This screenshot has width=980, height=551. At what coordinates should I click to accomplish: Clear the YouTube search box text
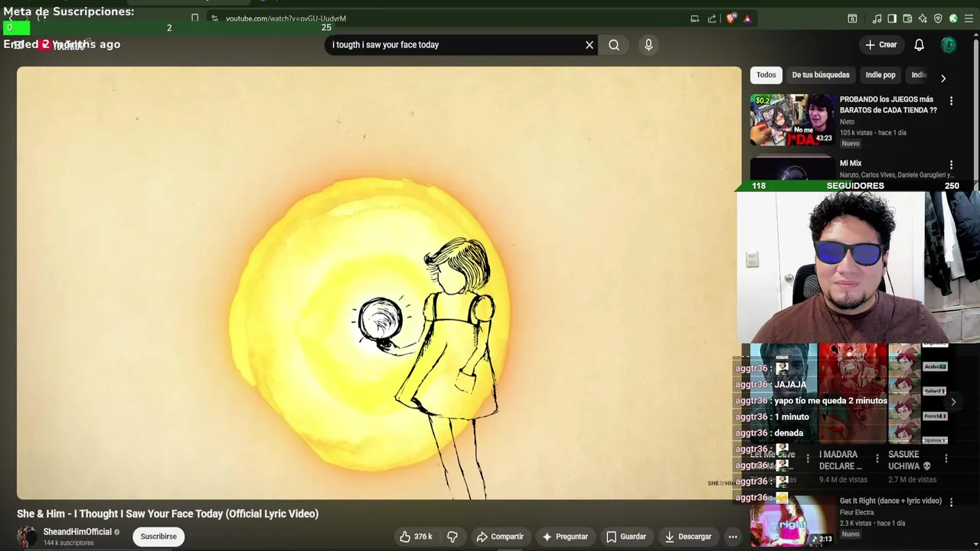(x=590, y=45)
